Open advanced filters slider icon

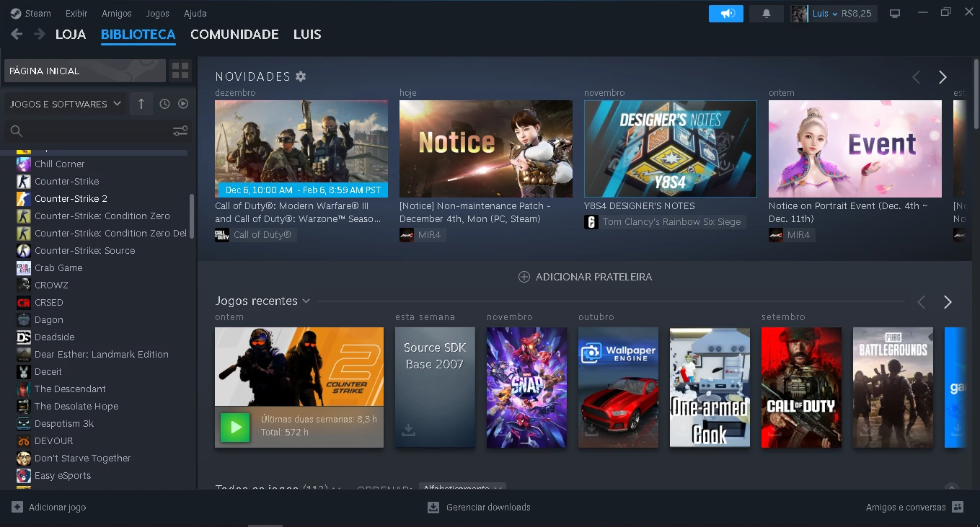pos(180,131)
